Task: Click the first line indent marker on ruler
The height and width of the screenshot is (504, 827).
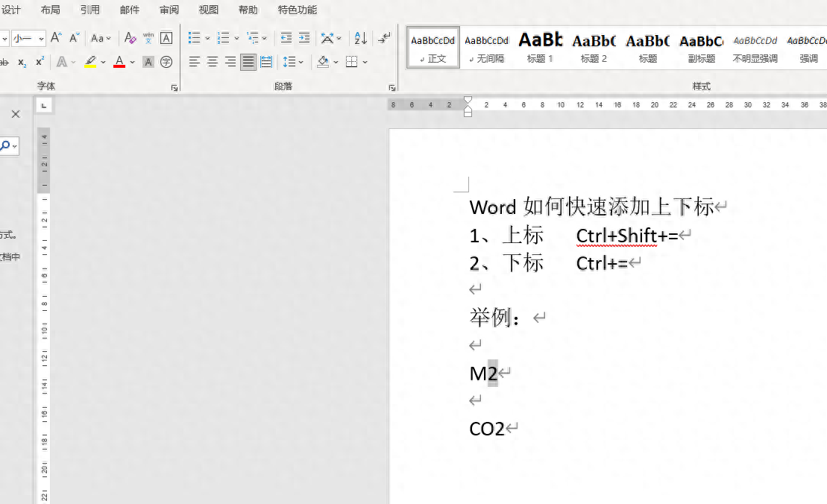Action: coord(468,100)
